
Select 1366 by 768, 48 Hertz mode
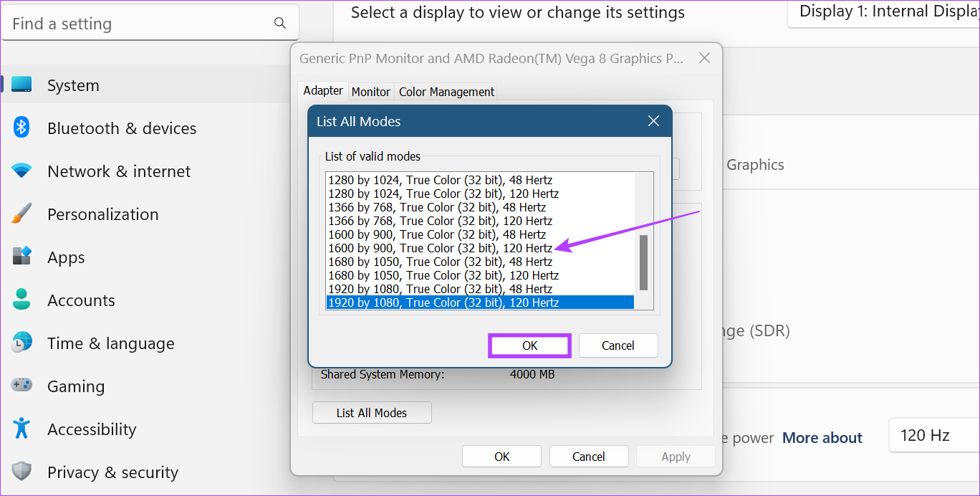pyautogui.click(x=480, y=207)
